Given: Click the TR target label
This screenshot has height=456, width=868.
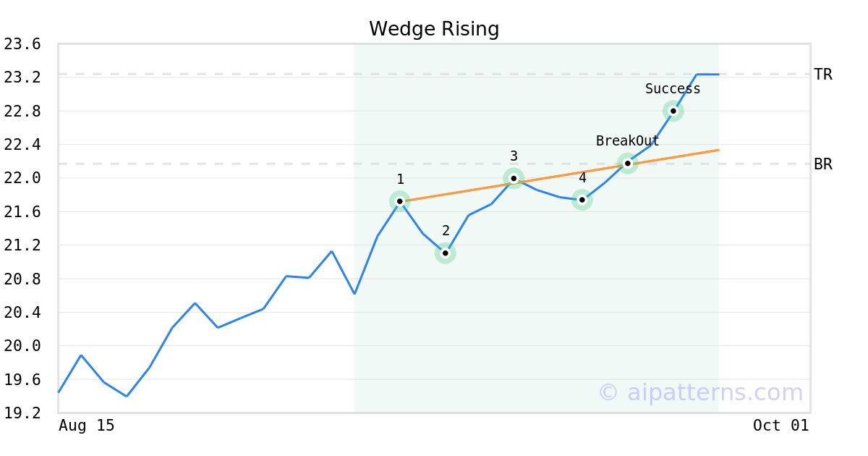Looking at the screenshot, I should tap(823, 75).
